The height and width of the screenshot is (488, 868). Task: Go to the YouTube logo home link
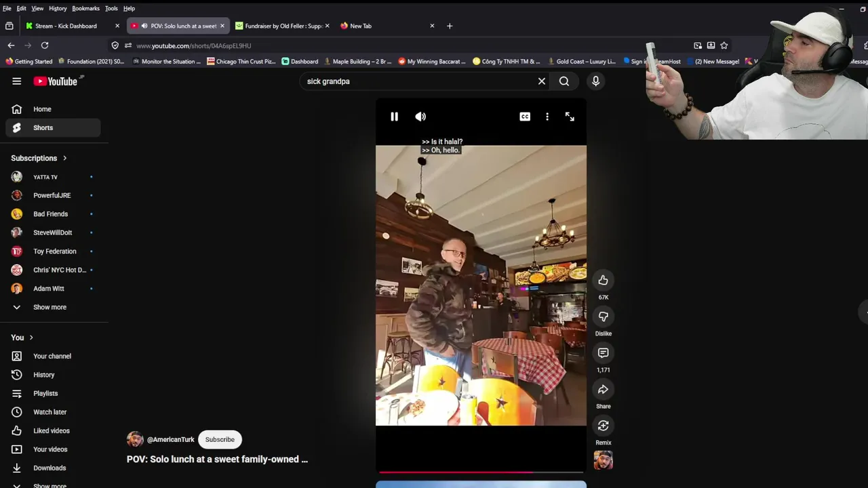(x=56, y=81)
